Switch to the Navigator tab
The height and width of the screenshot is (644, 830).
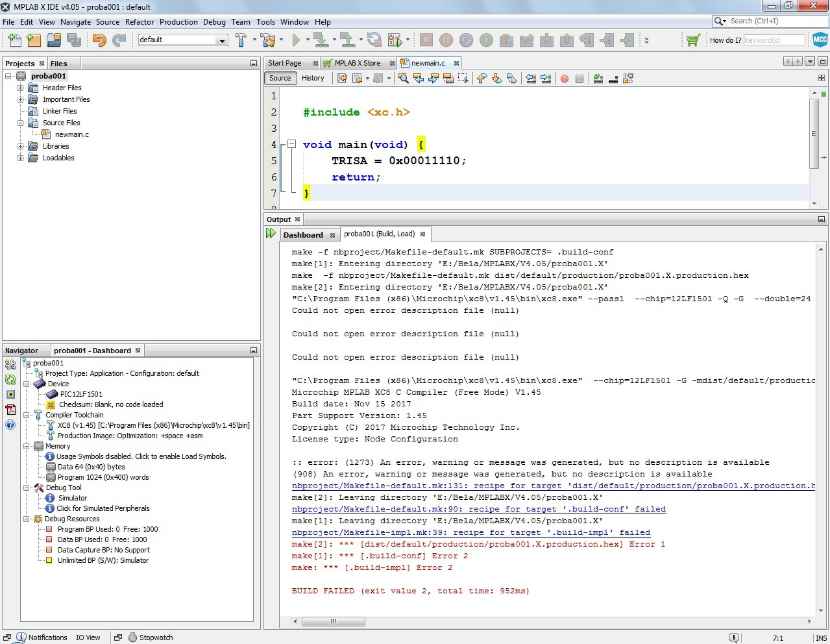click(x=21, y=351)
